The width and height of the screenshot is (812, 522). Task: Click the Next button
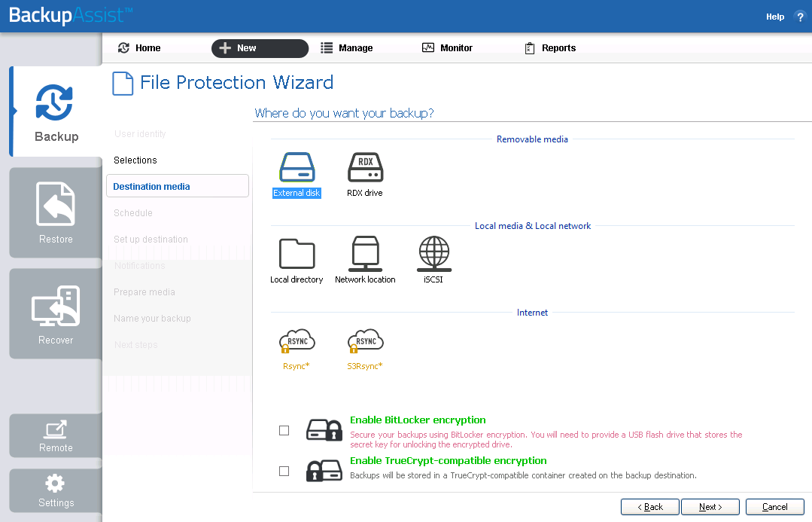click(710, 507)
